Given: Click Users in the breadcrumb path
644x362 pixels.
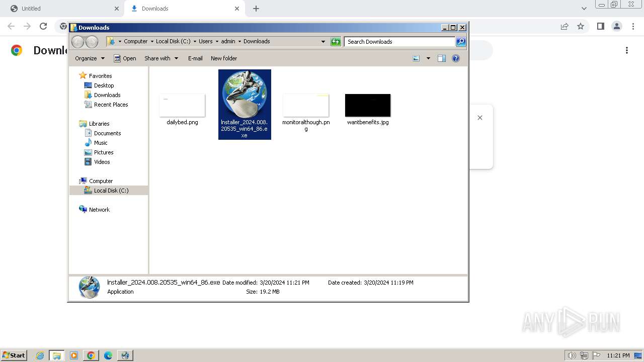Looking at the screenshot, I should point(206,42).
